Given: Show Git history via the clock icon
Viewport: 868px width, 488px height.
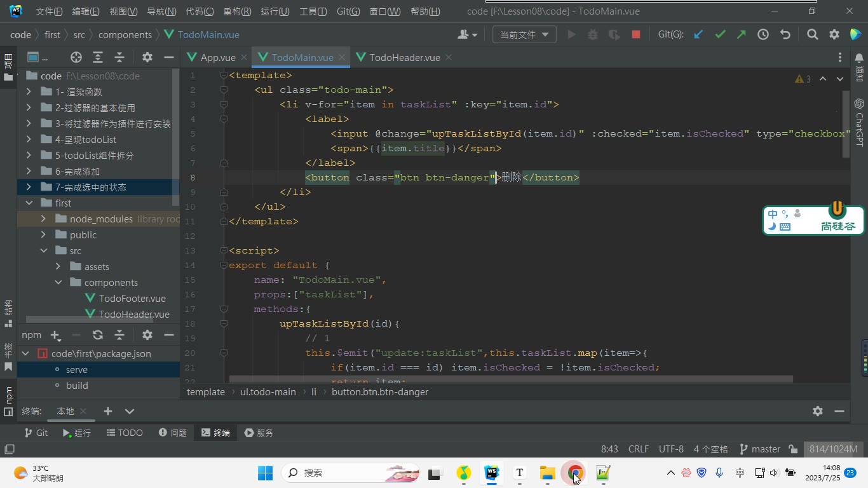Looking at the screenshot, I should (763, 35).
